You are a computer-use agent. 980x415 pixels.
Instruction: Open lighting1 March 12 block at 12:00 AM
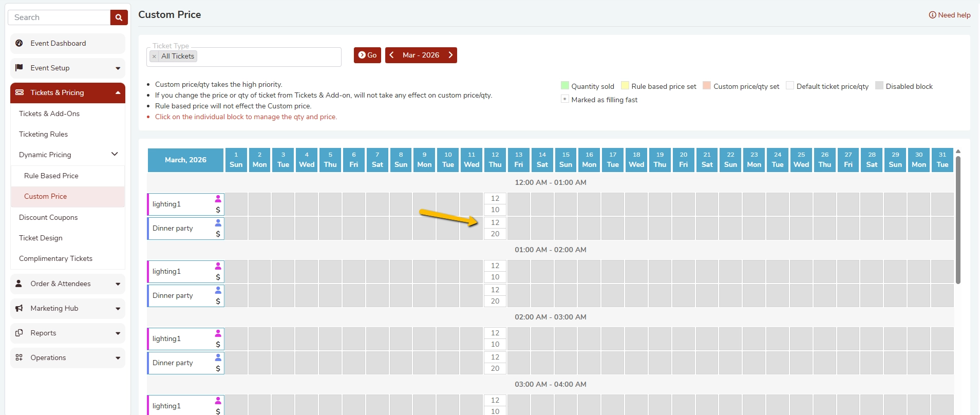(495, 204)
